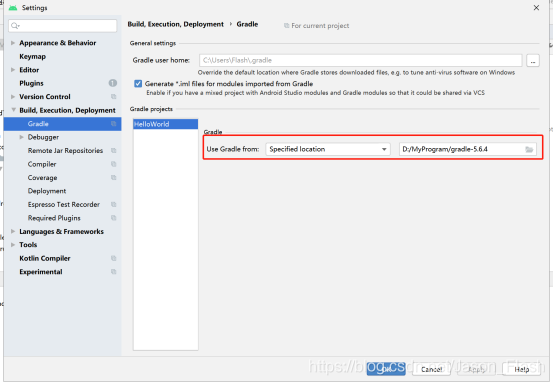Open Kotlin Compiler settings
The image size is (554, 385).
[x=45, y=258]
